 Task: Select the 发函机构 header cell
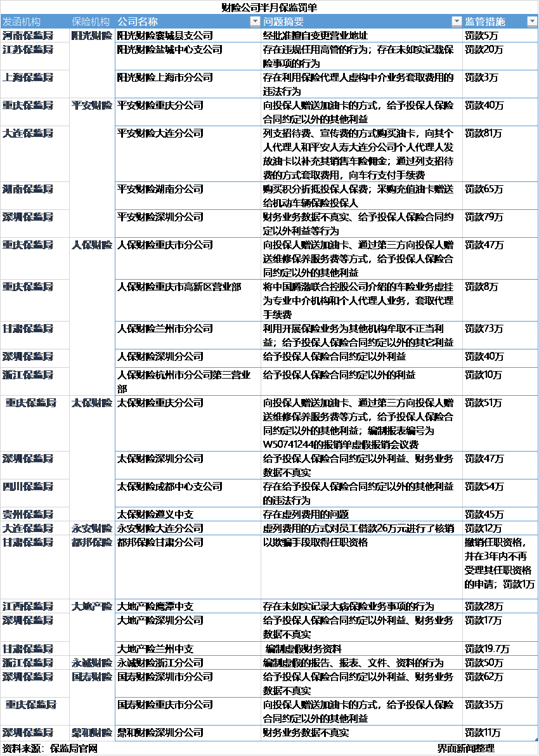pos(35,22)
